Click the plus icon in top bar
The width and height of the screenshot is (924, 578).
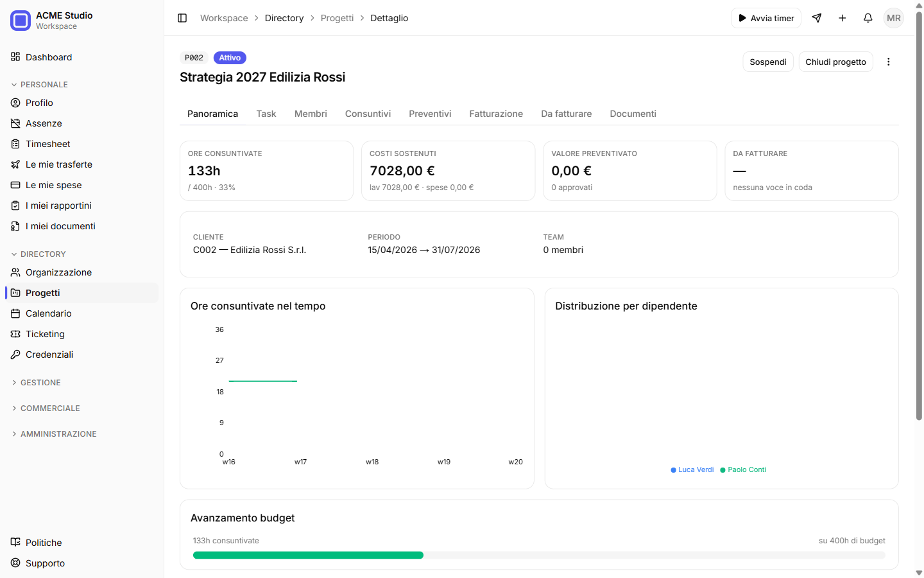pyautogui.click(x=843, y=18)
